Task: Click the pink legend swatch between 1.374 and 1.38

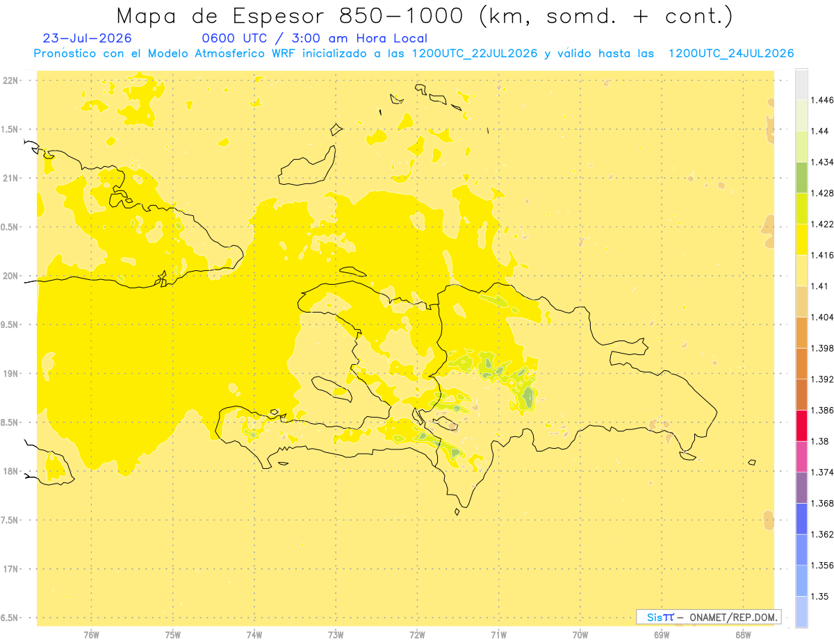Action: 801,456
